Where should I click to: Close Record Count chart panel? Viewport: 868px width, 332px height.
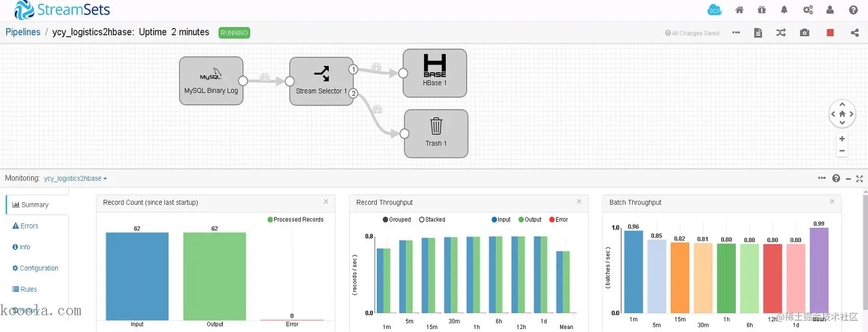click(326, 202)
